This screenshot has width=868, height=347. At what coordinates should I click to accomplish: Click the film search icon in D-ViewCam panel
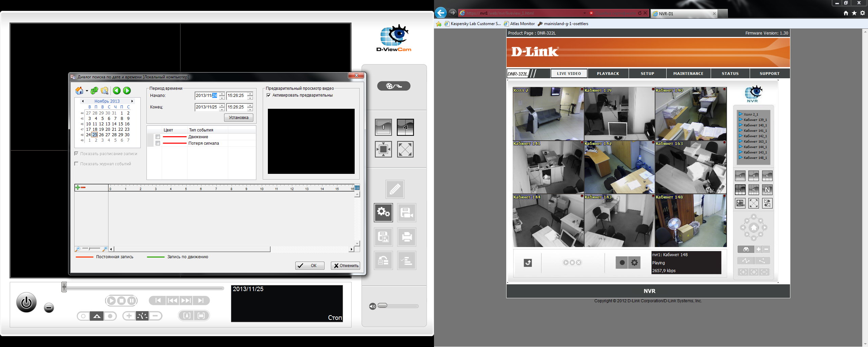click(394, 86)
